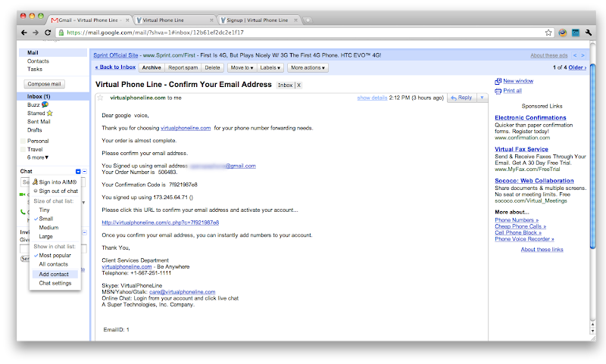Click previous ad arrow
The height and width of the screenshot is (364, 606).
pyautogui.click(x=575, y=55)
